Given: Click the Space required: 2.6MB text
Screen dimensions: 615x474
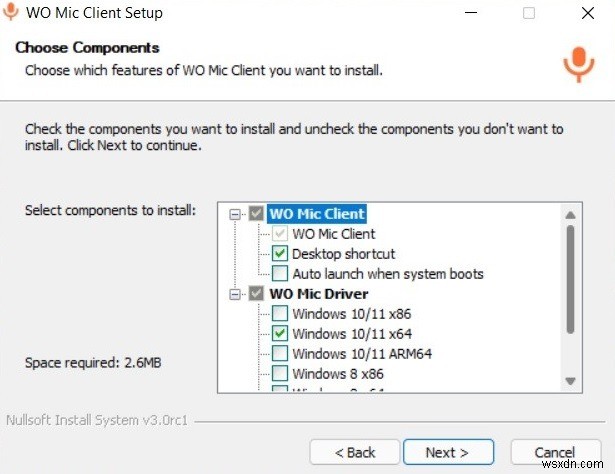Looking at the screenshot, I should point(93,362).
